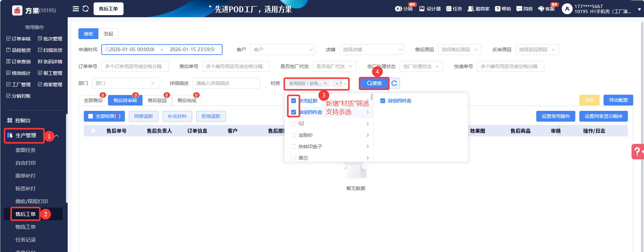The image size is (644, 252).
Task: Expand the 金刚砂 row's arrow
Action: 368,135
